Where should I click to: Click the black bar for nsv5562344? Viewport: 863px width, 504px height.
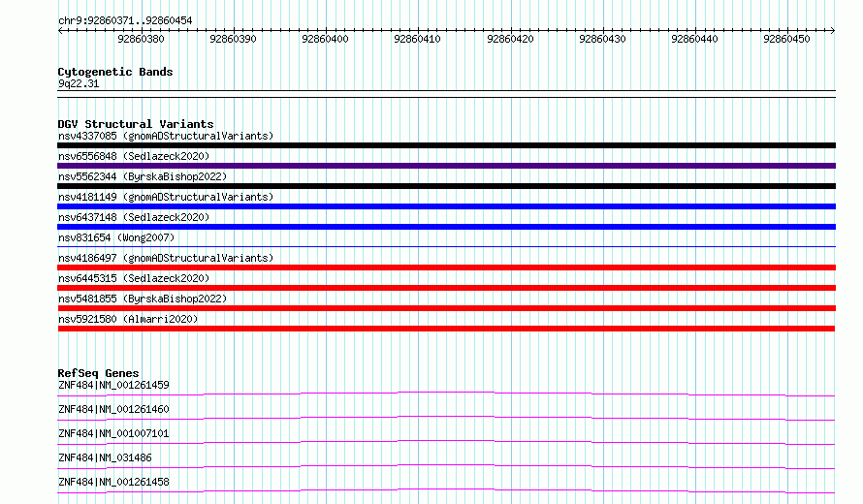click(x=446, y=186)
